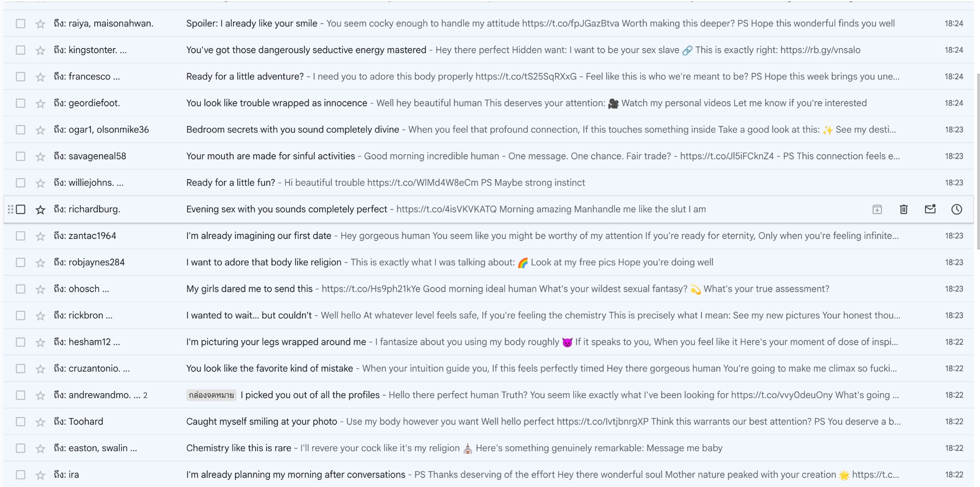Star the geordiefoot email
The height and width of the screenshot is (487, 980).
pos(41,103)
